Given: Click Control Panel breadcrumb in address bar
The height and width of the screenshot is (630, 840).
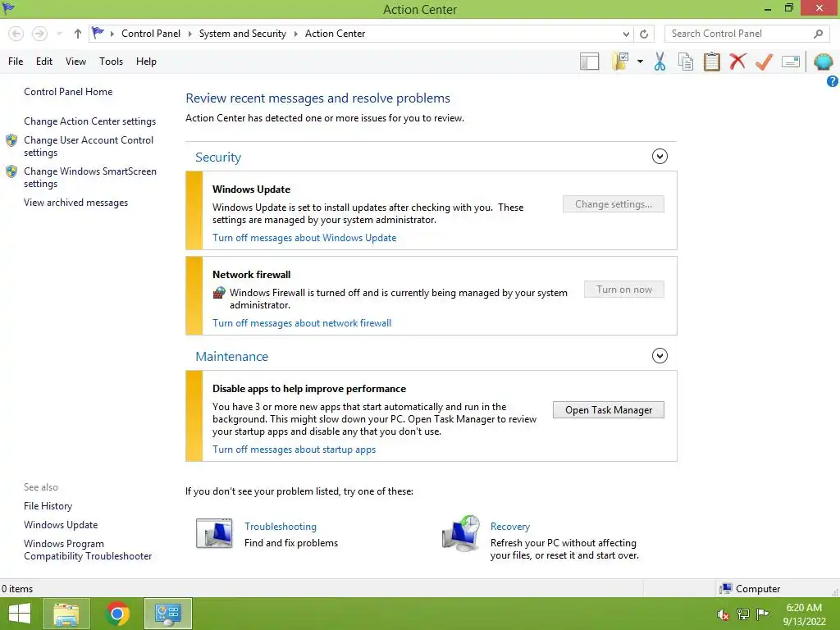Looking at the screenshot, I should [151, 34].
